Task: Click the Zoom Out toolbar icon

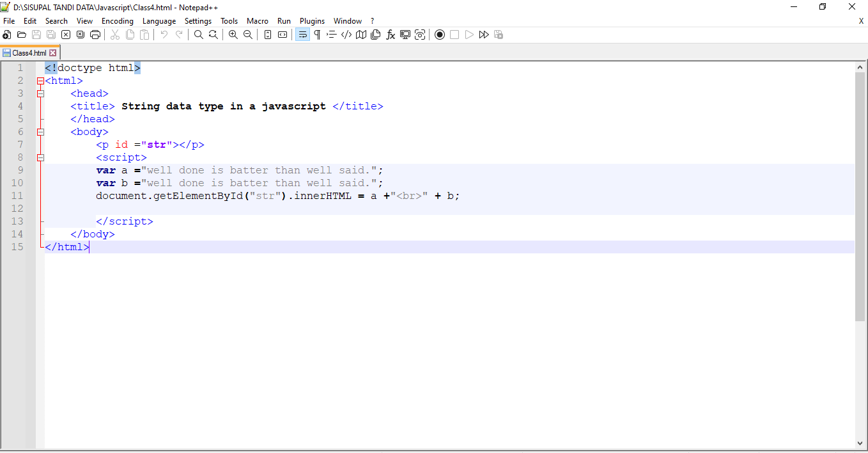Action: [x=248, y=35]
